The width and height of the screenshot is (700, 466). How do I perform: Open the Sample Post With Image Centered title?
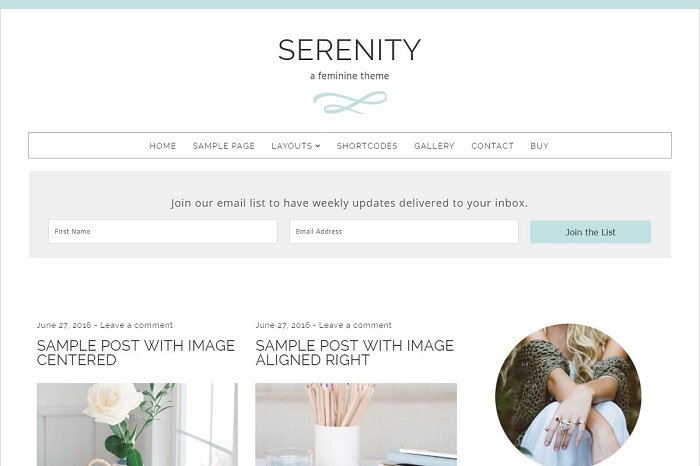coord(136,353)
